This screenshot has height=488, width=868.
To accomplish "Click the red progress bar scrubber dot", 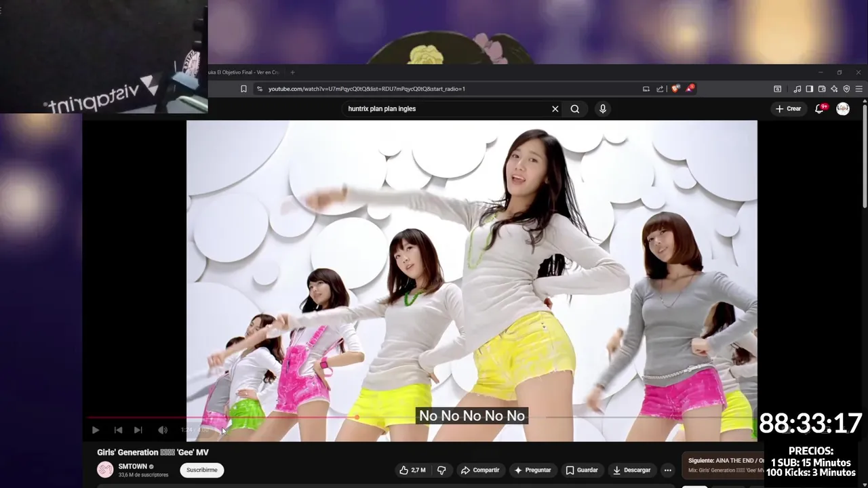I will pyautogui.click(x=357, y=418).
